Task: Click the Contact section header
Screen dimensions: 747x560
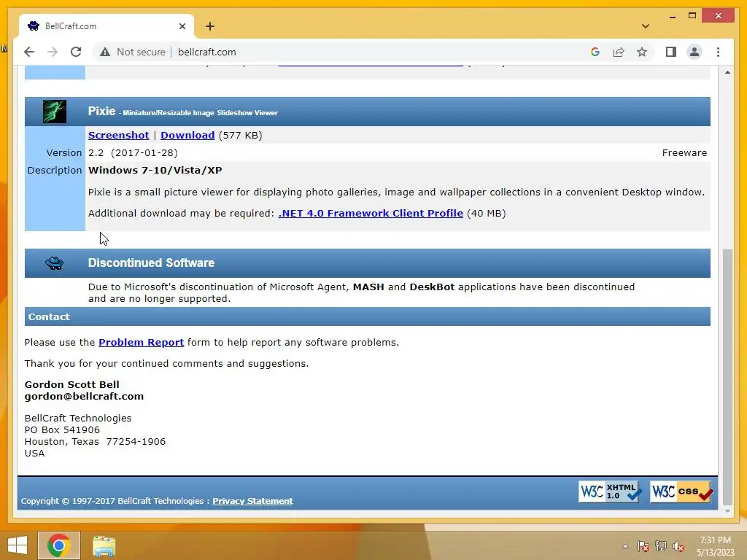Action: pos(368,316)
